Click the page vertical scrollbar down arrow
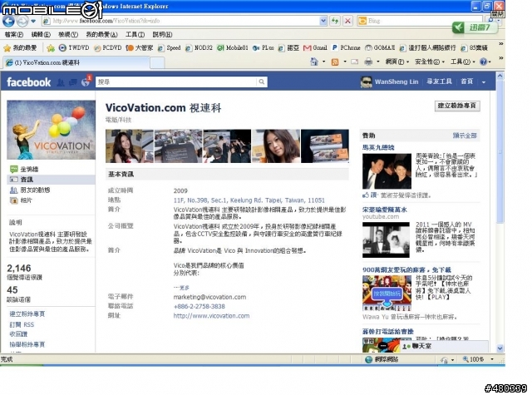The width and height of the screenshot is (532, 395). tap(500, 348)
